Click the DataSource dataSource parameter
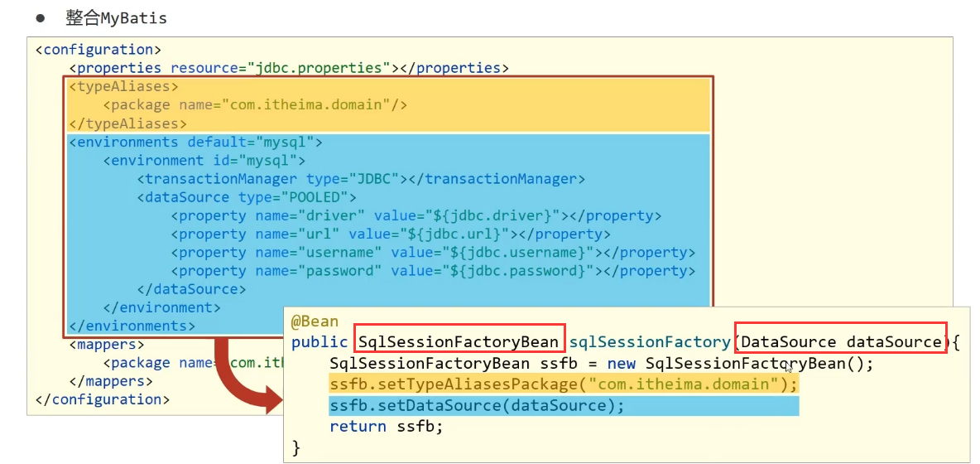 841,342
